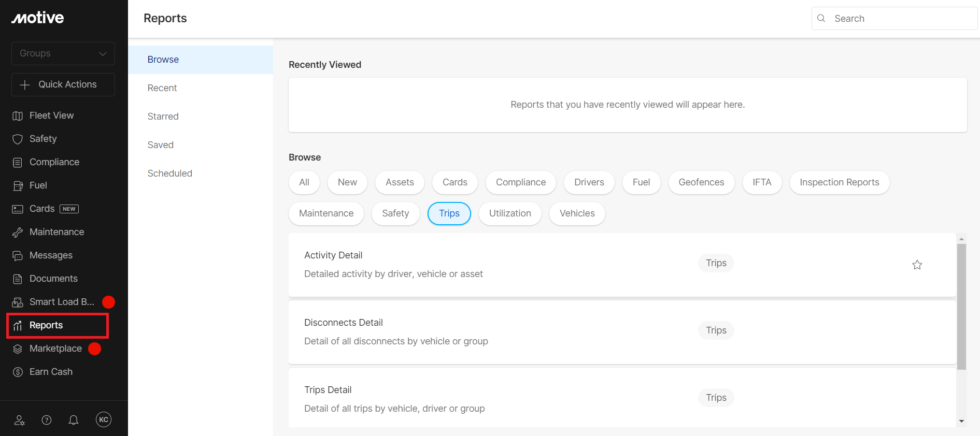Click the Safety shield icon in sidebar
This screenshot has width=980, height=436.
[x=18, y=139]
